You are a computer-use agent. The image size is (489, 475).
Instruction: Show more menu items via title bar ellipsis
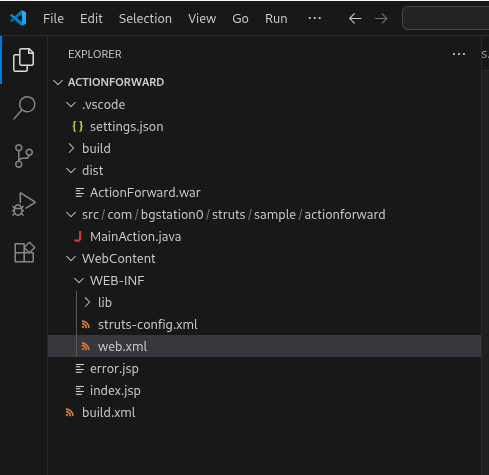pyautogui.click(x=315, y=19)
